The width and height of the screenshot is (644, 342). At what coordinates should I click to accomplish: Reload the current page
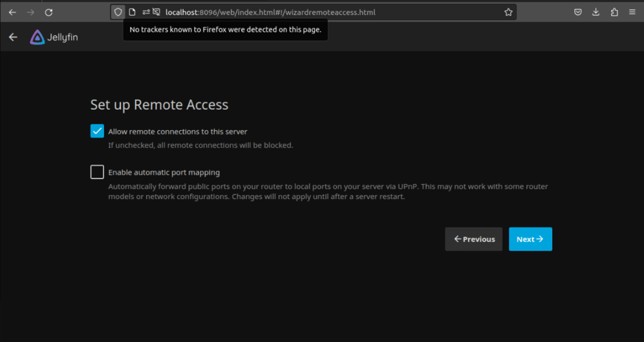point(48,12)
